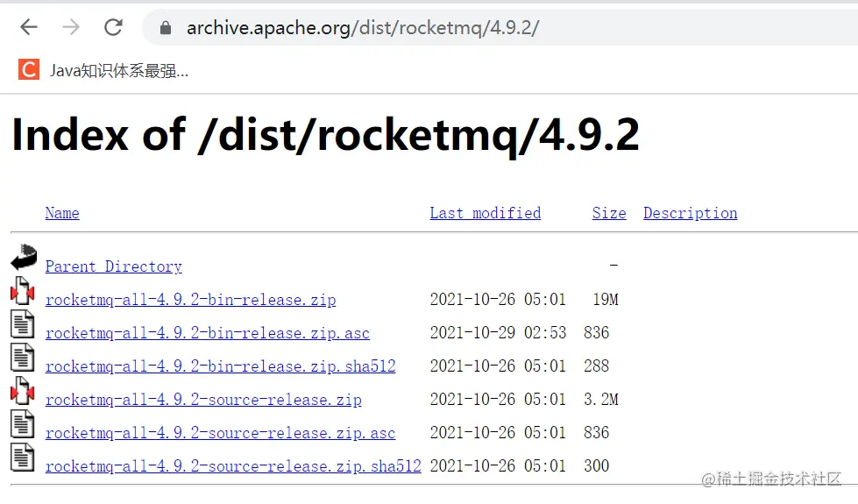Open rocketmq-all-4.9.2-source-release.zip.asc
Viewport: 858px width, 504px height.
[x=220, y=433]
